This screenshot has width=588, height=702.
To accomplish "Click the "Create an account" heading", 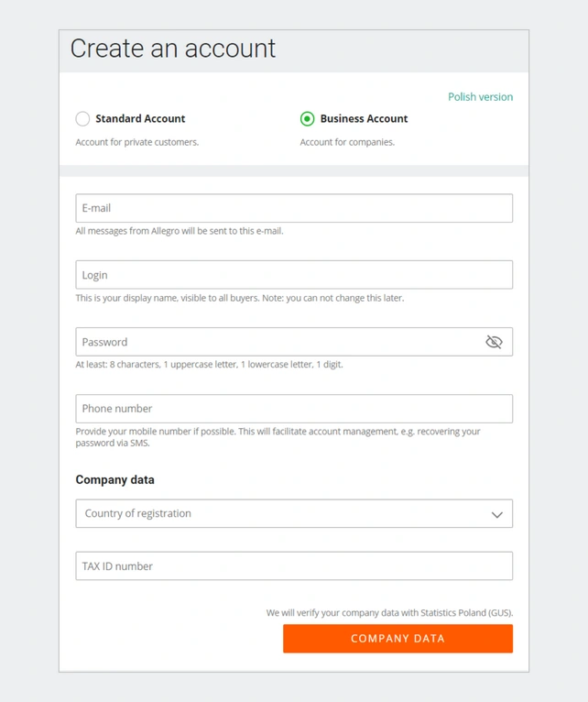I will click(x=173, y=49).
